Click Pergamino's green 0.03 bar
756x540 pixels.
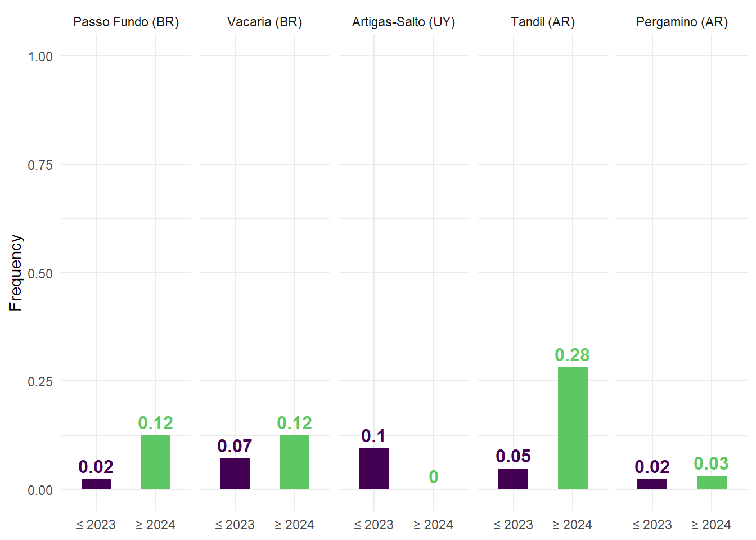click(x=712, y=483)
